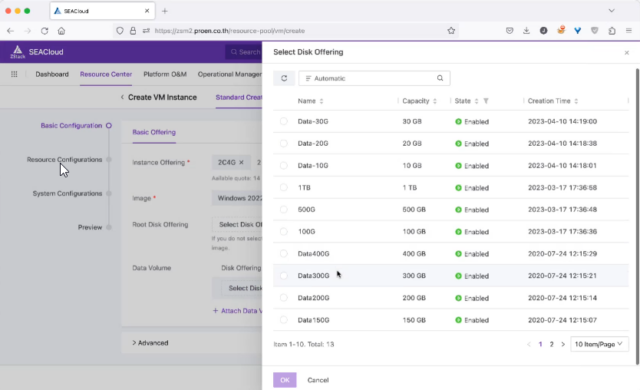Open the Resource Center menu item
This screenshot has width=640, height=390.
point(106,74)
